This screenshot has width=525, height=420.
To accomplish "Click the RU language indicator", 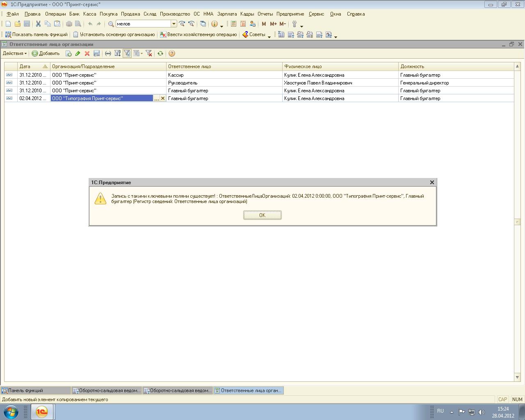I will click(x=440, y=411).
